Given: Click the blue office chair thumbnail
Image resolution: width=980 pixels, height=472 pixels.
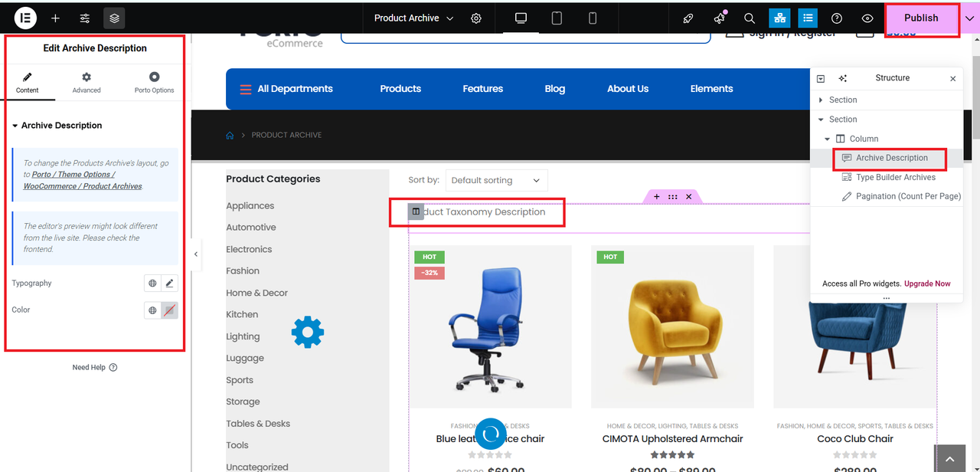Looking at the screenshot, I should 490,326.
